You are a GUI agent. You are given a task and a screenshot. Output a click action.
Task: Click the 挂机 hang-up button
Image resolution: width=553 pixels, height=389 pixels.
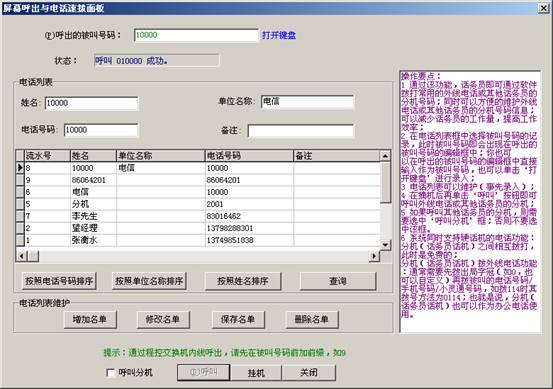pos(256,373)
